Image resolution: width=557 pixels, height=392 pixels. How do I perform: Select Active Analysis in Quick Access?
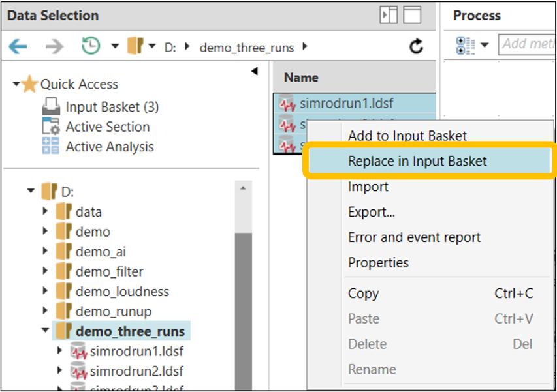(x=109, y=147)
